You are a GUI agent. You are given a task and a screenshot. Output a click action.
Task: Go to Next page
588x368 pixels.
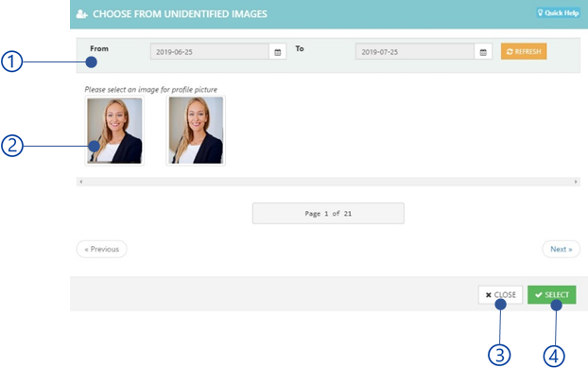pyautogui.click(x=561, y=249)
